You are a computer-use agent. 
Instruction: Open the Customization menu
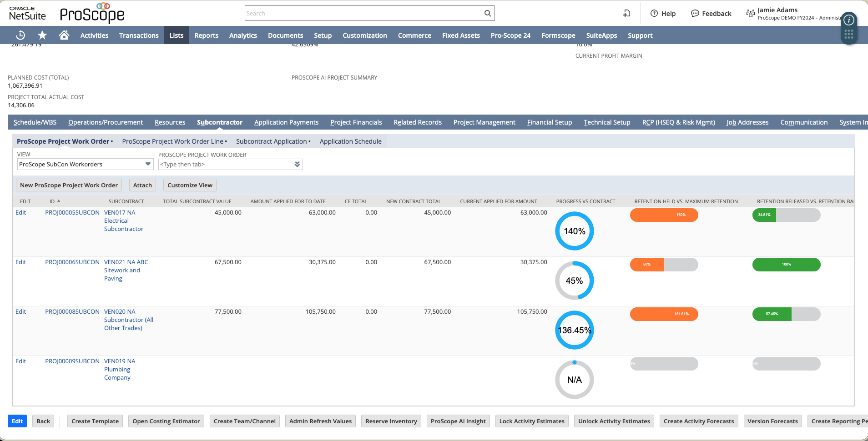coord(364,35)
